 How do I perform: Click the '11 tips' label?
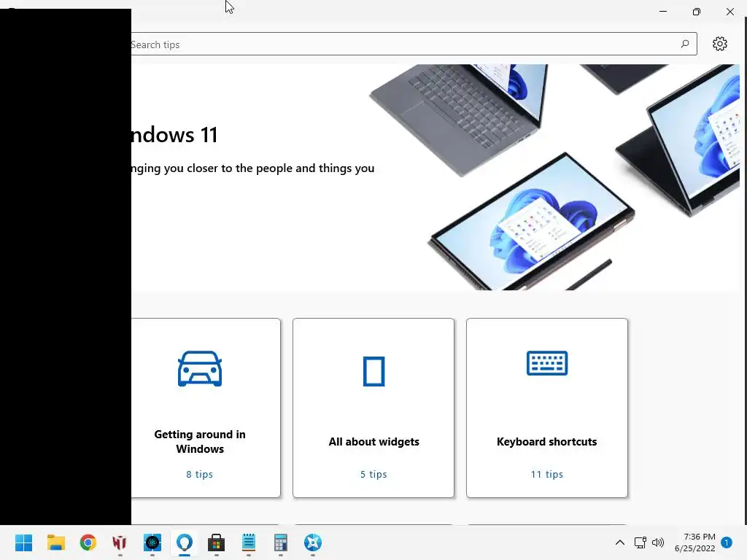(x=547, y=474)
